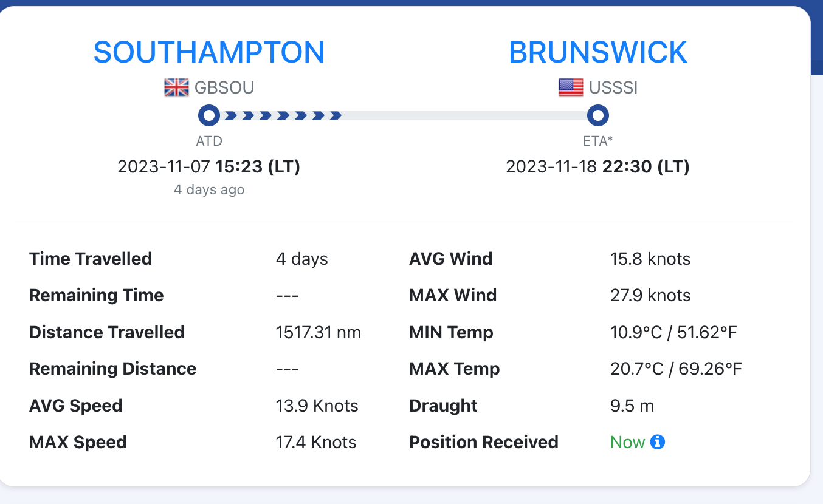Viewport: 823px width, 504px height.
Task: Click the Distance Travelled value 1517.31 nm
Action: 319,332
